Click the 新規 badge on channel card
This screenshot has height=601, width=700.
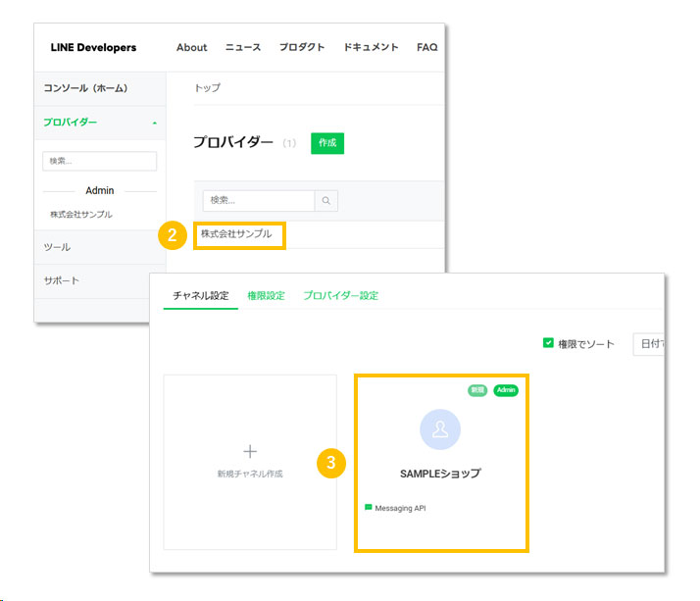coord(477,390)
